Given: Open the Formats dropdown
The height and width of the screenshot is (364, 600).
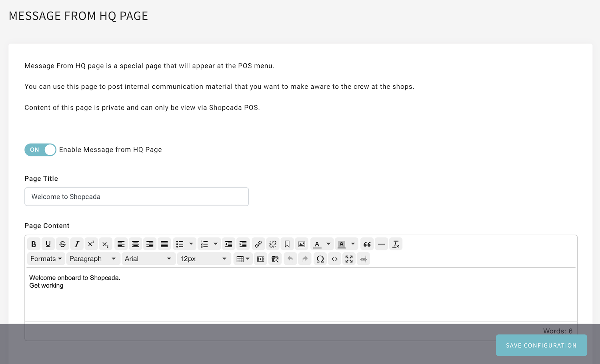Looking at the screenshot, I should click(46, 259).
